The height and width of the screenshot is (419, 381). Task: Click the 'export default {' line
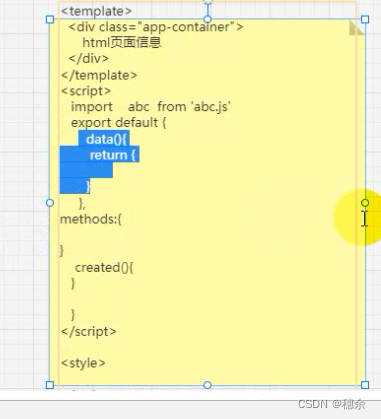(x=118, y=123)
